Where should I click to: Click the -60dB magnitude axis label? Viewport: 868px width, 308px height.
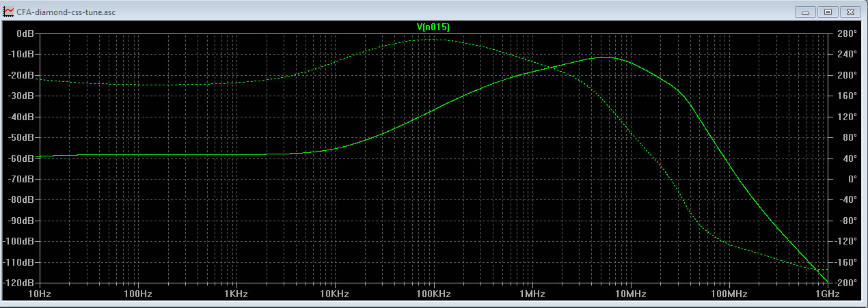click(x=21, y=158)
